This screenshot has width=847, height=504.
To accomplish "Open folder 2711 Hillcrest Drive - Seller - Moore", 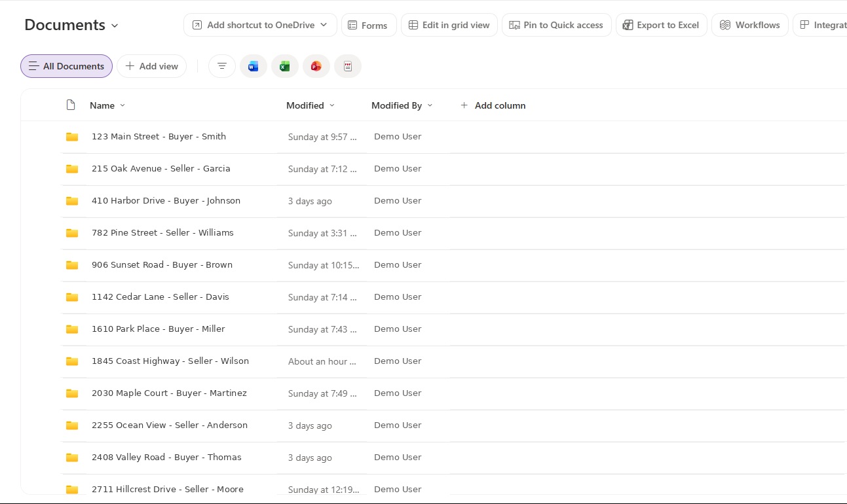I will point(168,490).
